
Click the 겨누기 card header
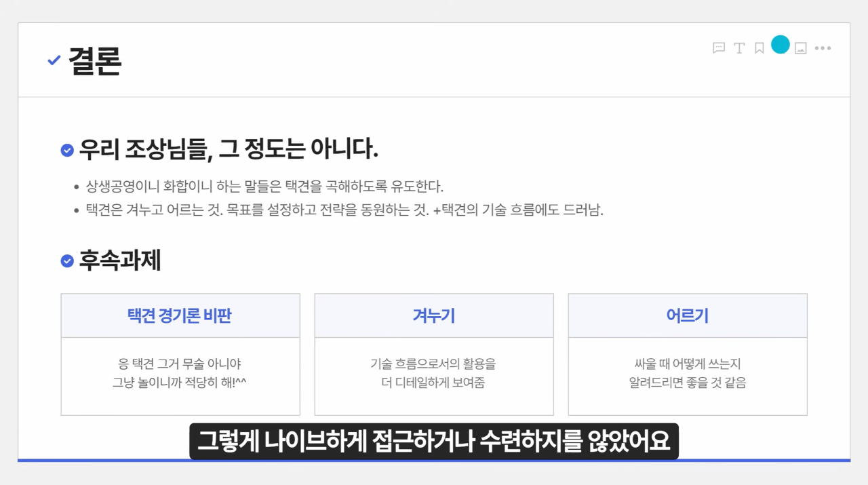click(434, 315)
